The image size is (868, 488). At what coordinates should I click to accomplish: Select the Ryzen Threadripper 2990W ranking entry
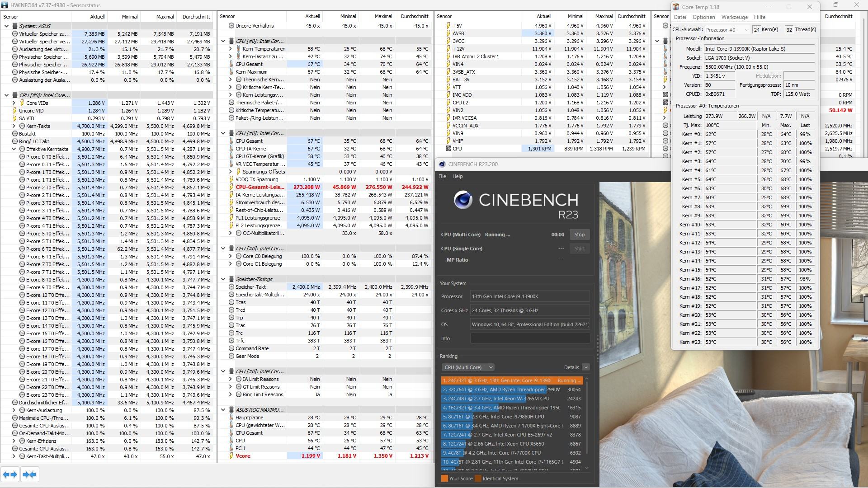coord(512,389)
